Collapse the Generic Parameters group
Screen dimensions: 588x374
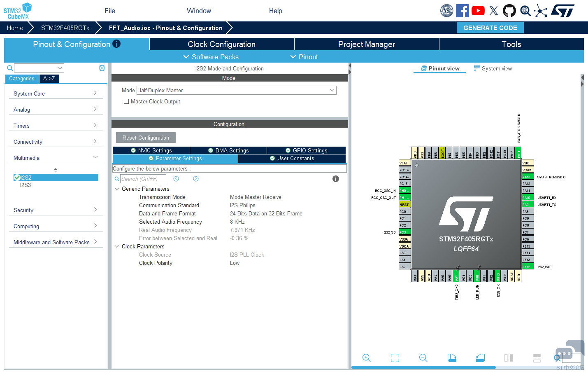[117, 189]
